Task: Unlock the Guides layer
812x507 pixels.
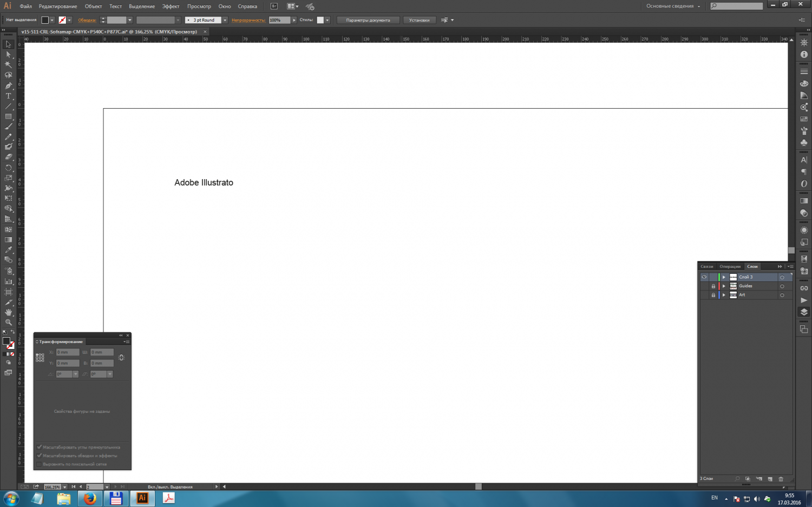Action: click(x=713, y=286)
